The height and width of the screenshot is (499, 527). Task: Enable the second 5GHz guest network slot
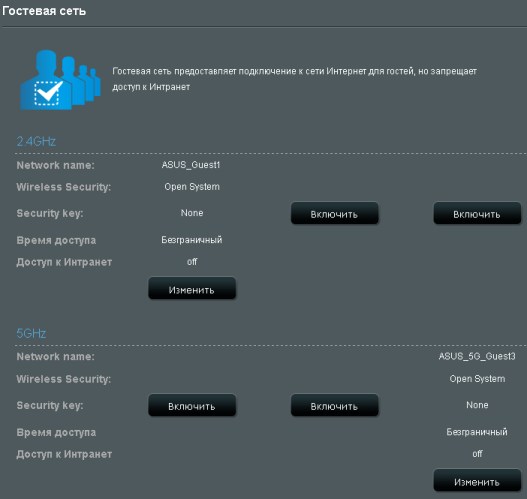tap(334, 406)
